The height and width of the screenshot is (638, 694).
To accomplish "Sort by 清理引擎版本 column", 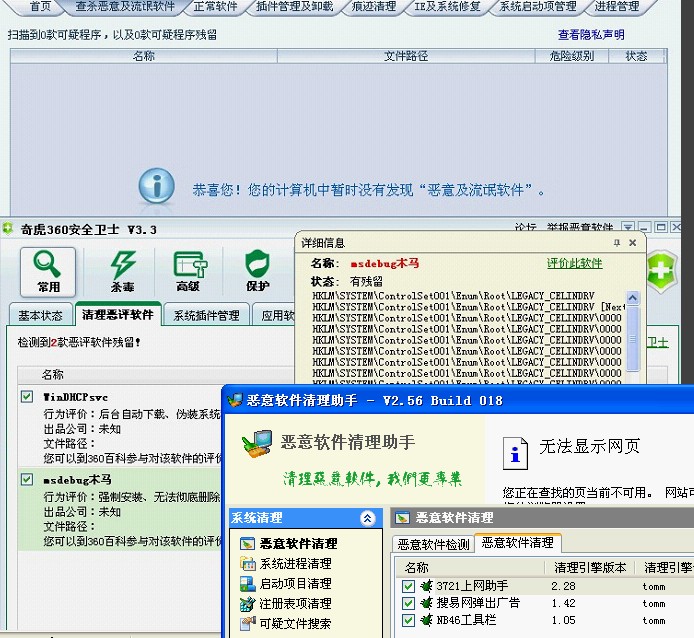I will click(x=590, y=567).
